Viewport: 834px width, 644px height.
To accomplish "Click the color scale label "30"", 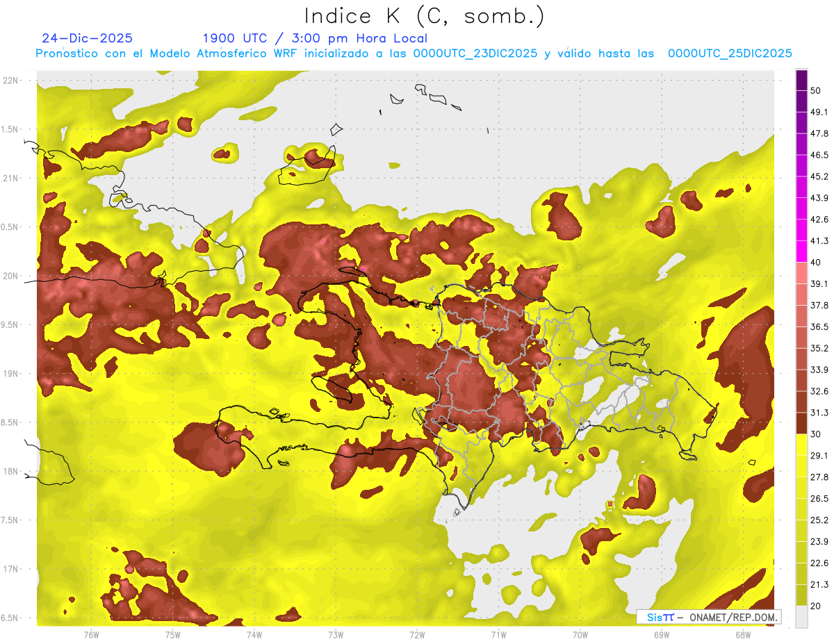I will point(817,434).
